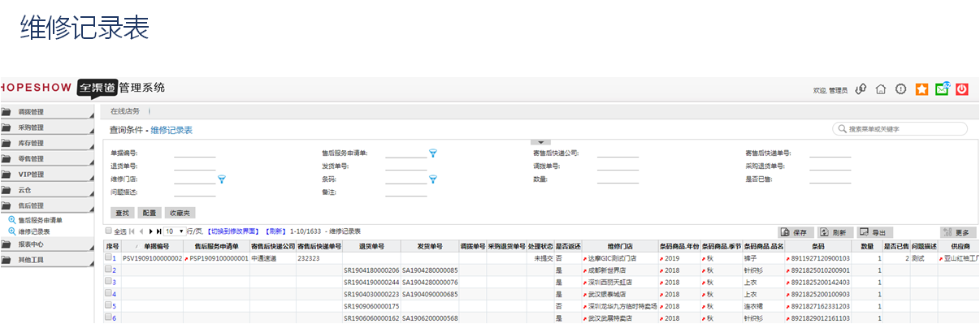980x324 pixels.
Task: Click the 刷新 refresh toolbar button
Action: pos(836,232)
